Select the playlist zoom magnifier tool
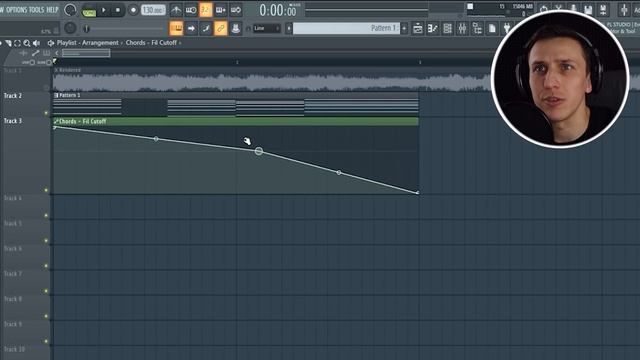 tap(27, 42)
